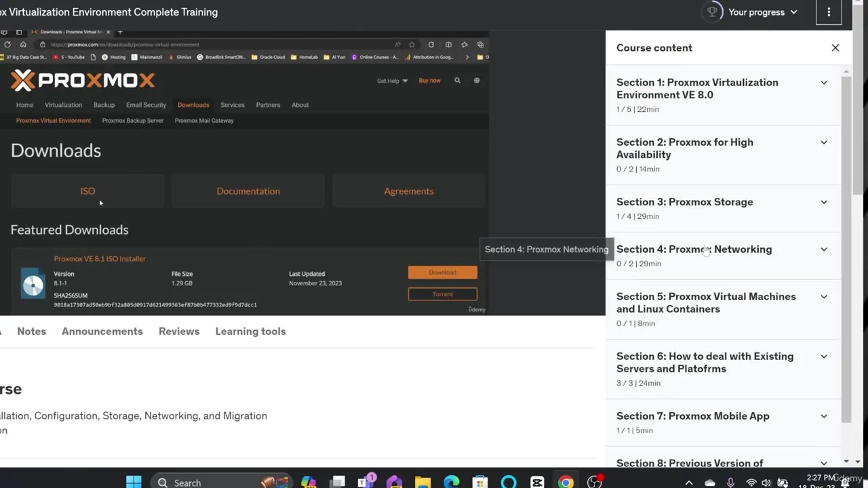Select Partners in Proxmox navigation
868x488 pixels.
(x=268, y=105)
